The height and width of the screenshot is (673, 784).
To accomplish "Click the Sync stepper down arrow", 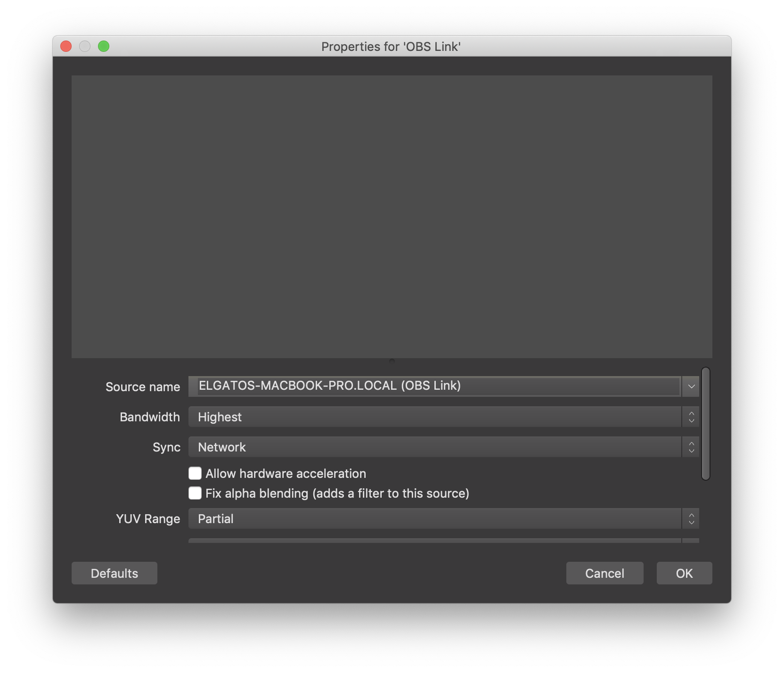I will coord(691,450).
